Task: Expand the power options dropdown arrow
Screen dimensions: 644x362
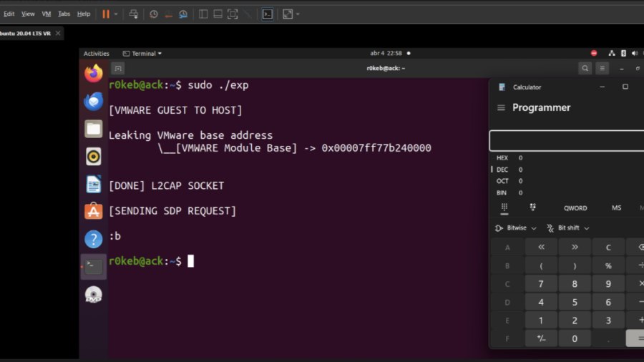Action: coord(116,14)
